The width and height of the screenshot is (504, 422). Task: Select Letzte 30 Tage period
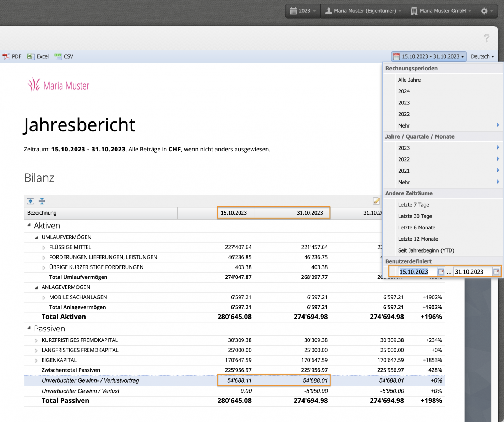415,216
